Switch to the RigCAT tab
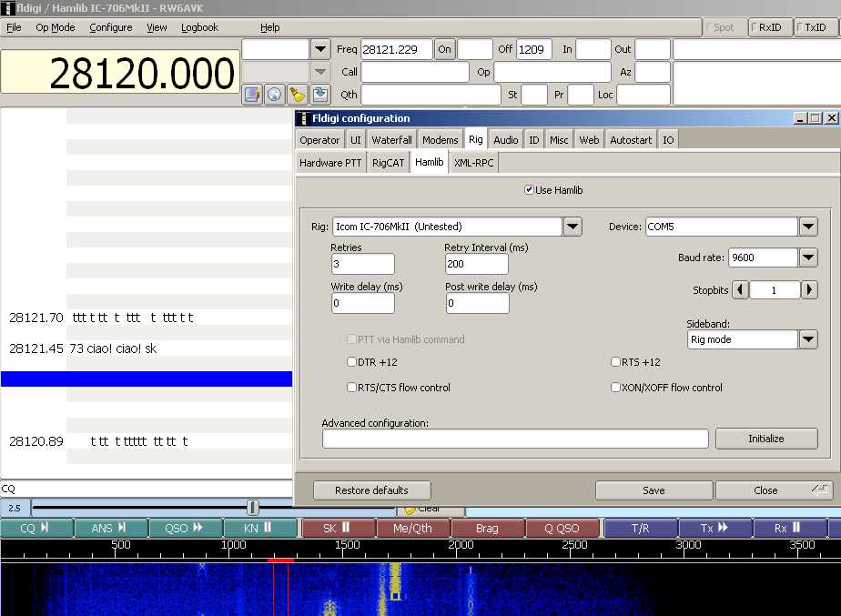This screenshot has height=616, width=841. click(388, 163)
